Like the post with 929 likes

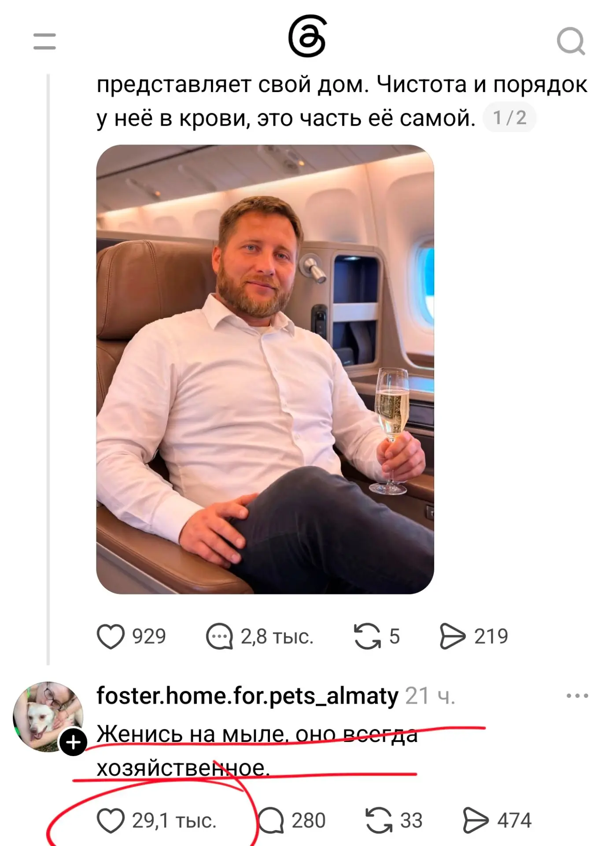click(111, 636)
